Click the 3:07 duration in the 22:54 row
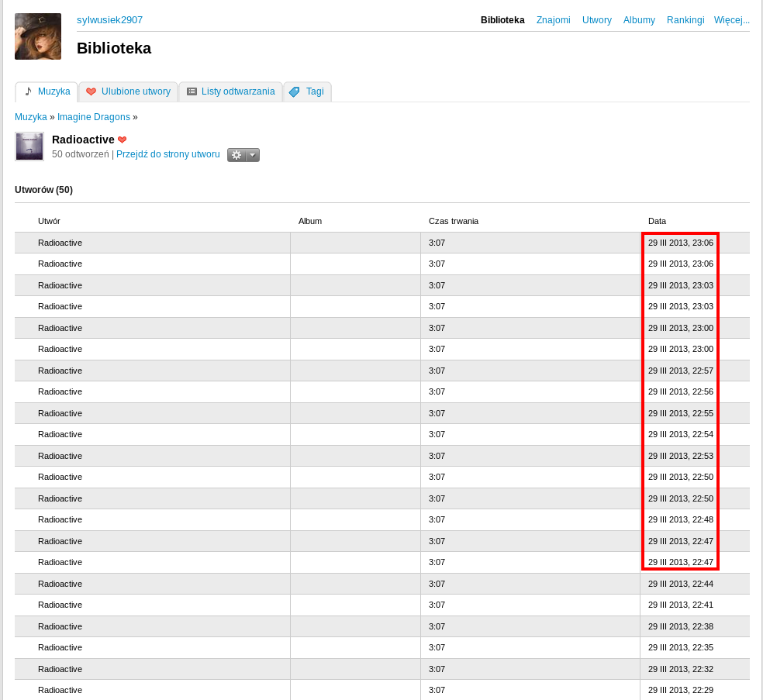 point(437,434)
